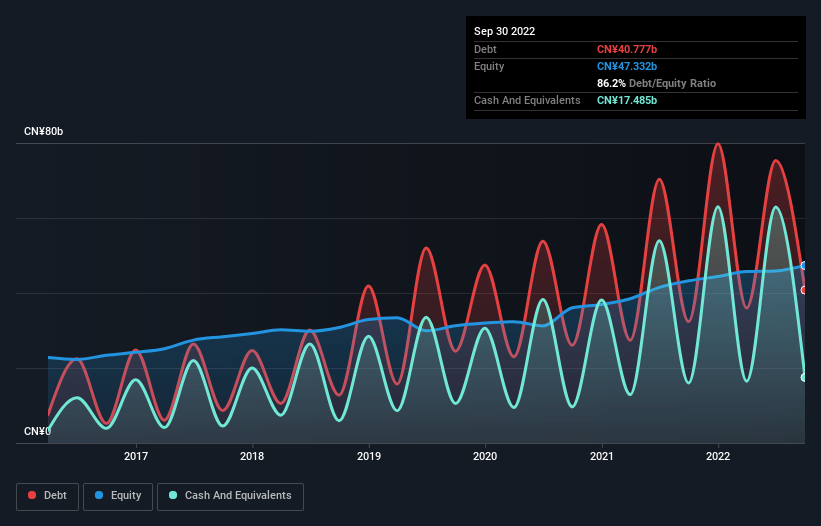Click the Equity row label in tooltip
Image resolution: width=821 pixels, height=526 pixels.
coord(489,66)
